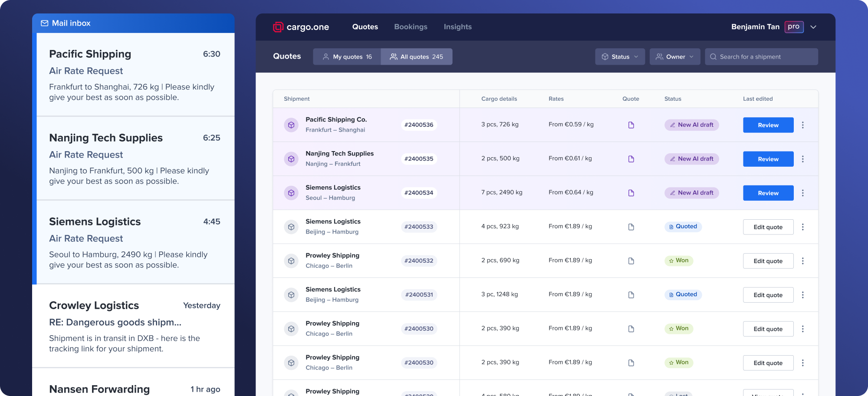Click shipment number #2400534
The image size is (868, 396).
click(x=419, y=193)
